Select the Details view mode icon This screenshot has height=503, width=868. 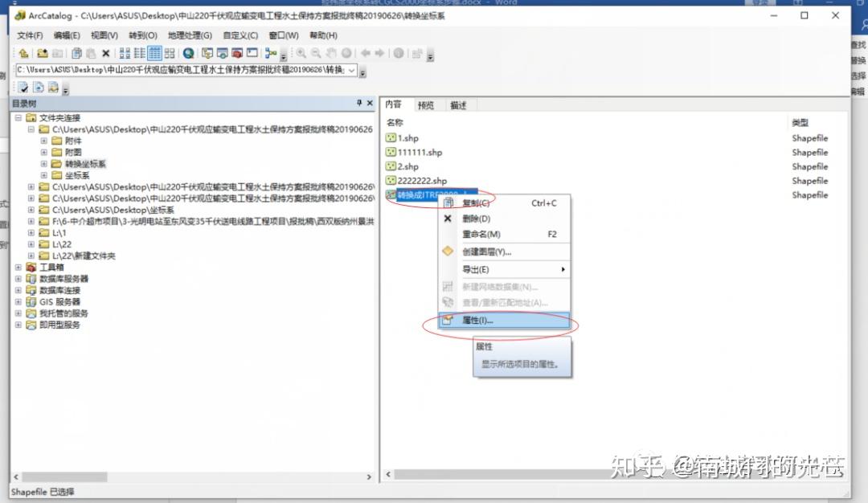[x=154, y=53]
